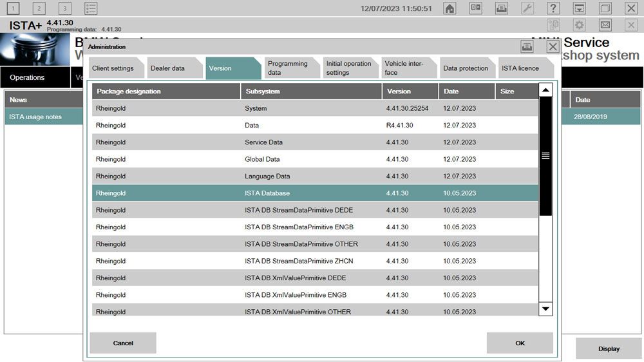Click the gear icon in second toolbar row
The height and width of the screenshot is (362, 644).
pos(579,25)
